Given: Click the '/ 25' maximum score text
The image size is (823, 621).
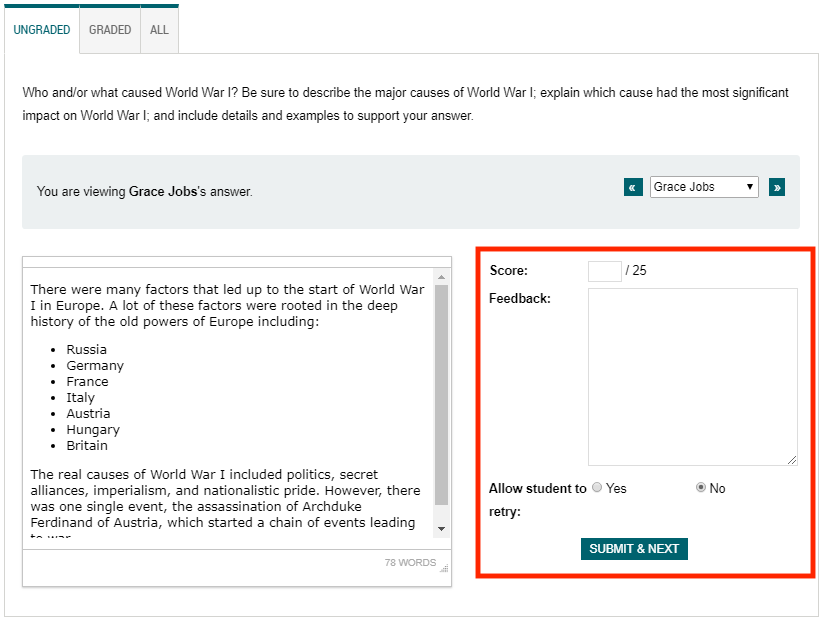Looking at the screenshot, I should click(x=636, y=270).
